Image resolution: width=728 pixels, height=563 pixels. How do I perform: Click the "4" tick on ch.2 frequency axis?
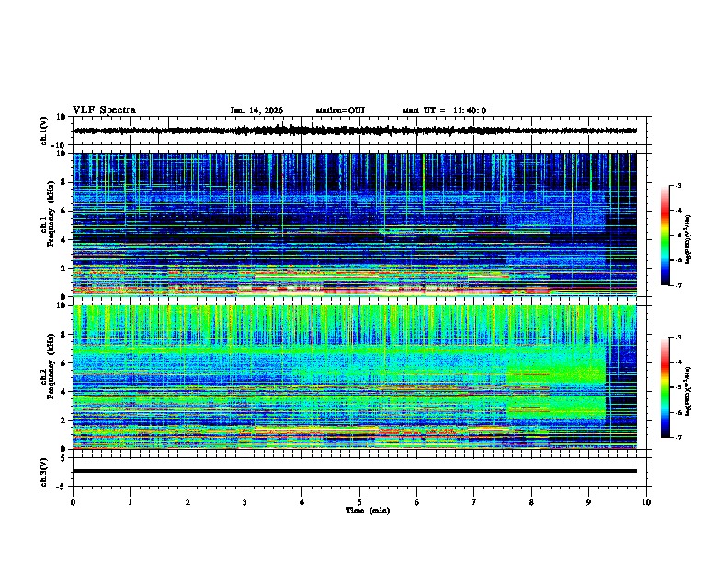[64, 392]
